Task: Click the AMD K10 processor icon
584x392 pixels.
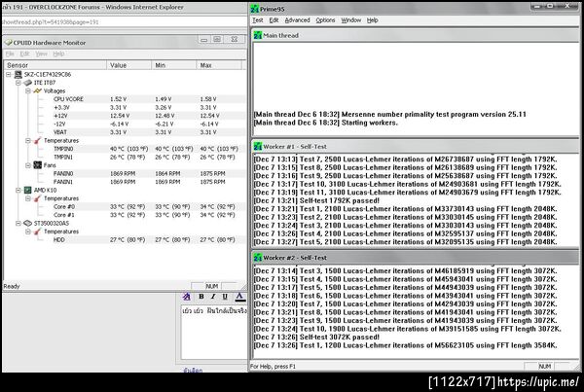Action: pos(28,190)
